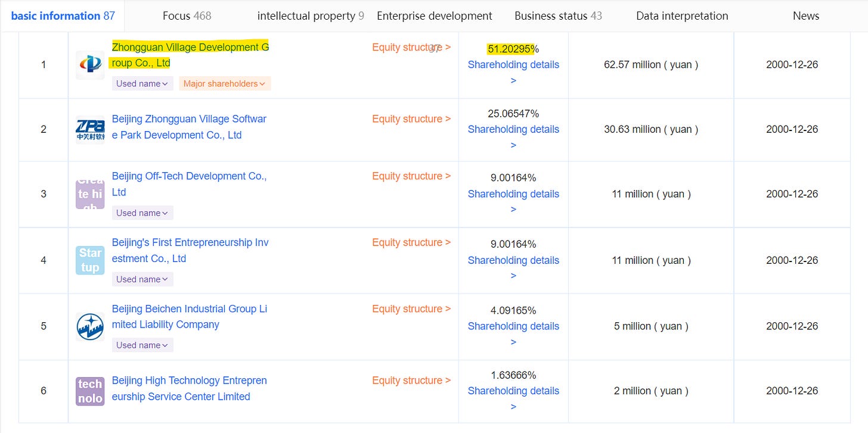Open Shareholding details for the 1.63666% stake
This screenshot has height=433, width=868.
coord(513,398)
